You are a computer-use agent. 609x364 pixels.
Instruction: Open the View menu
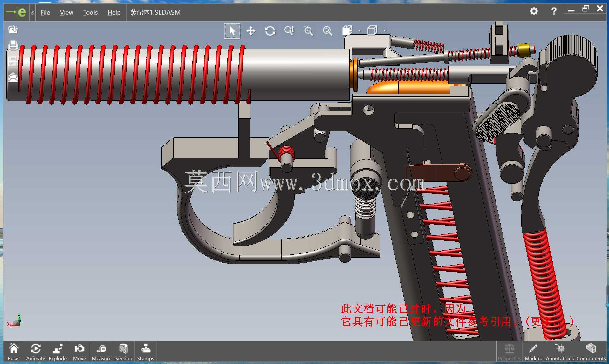click(66, 12)
